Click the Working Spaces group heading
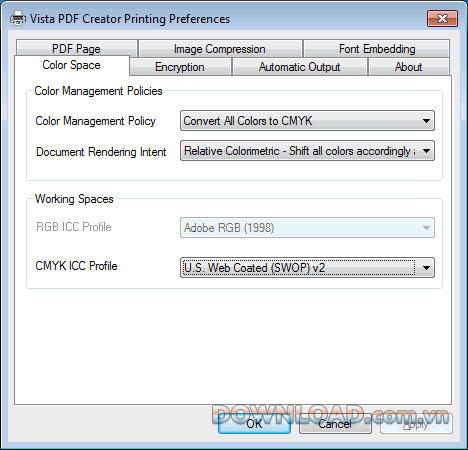The image size is (468, 450). [x=74, y=199]
